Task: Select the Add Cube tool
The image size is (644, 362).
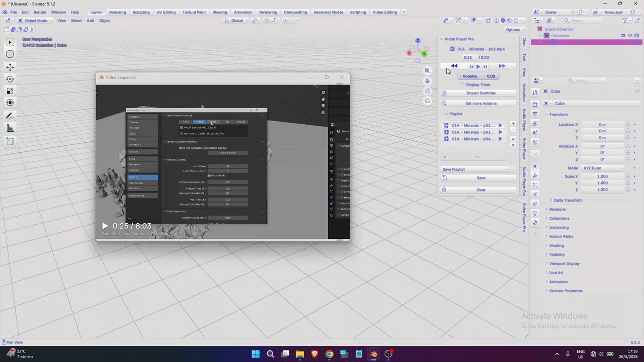Action: pos(10,142)
